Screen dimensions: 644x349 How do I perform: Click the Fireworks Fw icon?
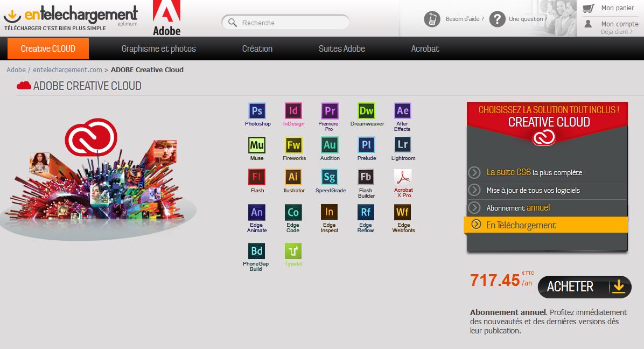(293, 145)
